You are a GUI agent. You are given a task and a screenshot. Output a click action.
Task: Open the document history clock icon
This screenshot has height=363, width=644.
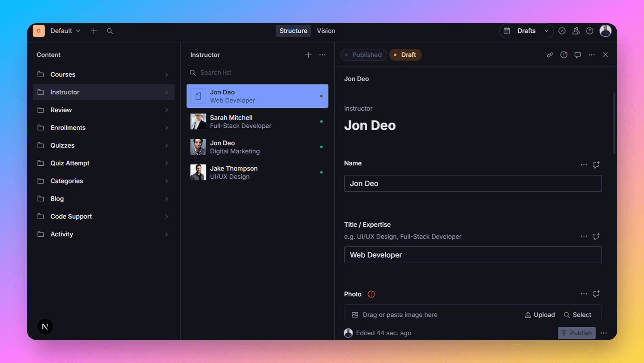(x=563, y=55)
